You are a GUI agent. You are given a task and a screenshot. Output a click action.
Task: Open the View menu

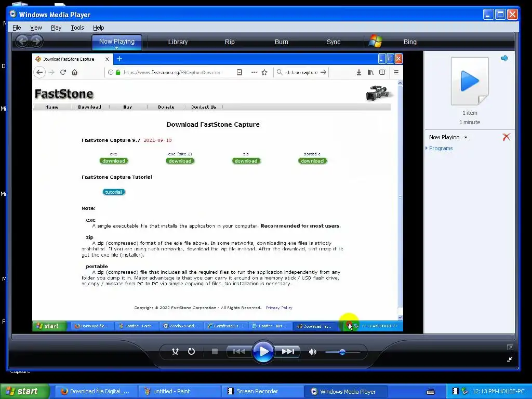coord(36,28)
